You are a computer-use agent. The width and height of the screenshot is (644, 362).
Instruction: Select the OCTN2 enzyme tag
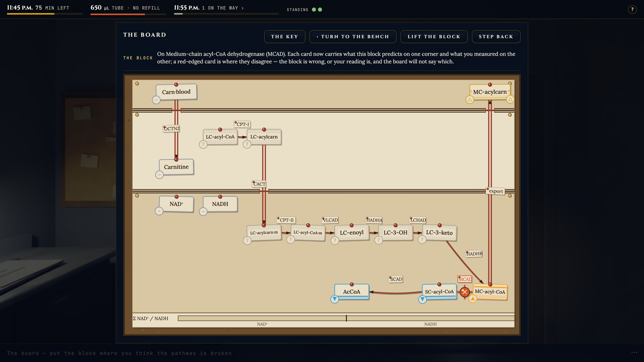point(171,128)
